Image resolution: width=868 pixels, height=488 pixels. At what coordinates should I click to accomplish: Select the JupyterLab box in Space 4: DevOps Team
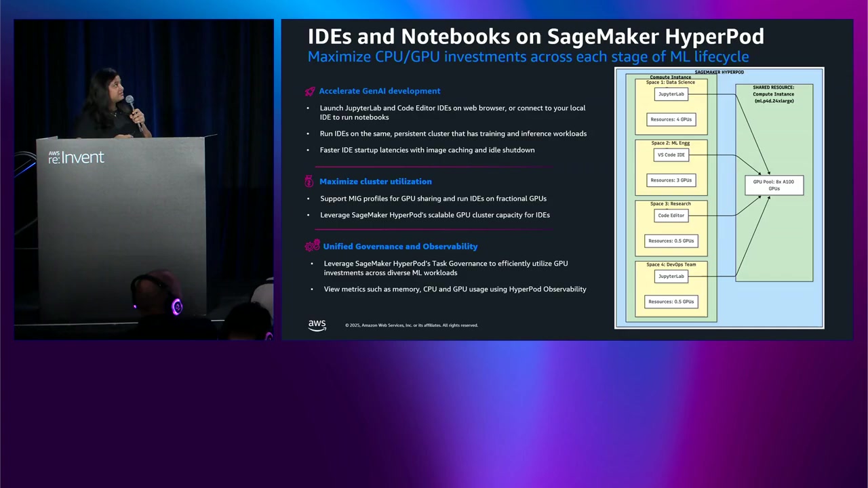point(671,277)
